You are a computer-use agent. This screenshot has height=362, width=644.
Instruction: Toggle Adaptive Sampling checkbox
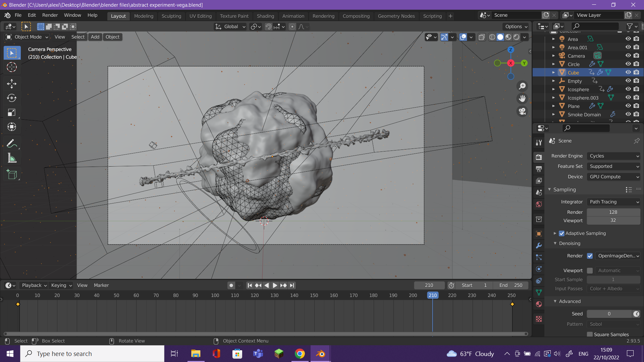(x=561, y=233)
